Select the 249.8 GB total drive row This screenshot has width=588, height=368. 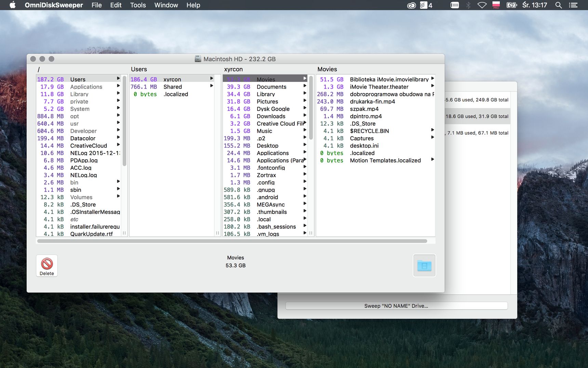click(x=478, y=100)
